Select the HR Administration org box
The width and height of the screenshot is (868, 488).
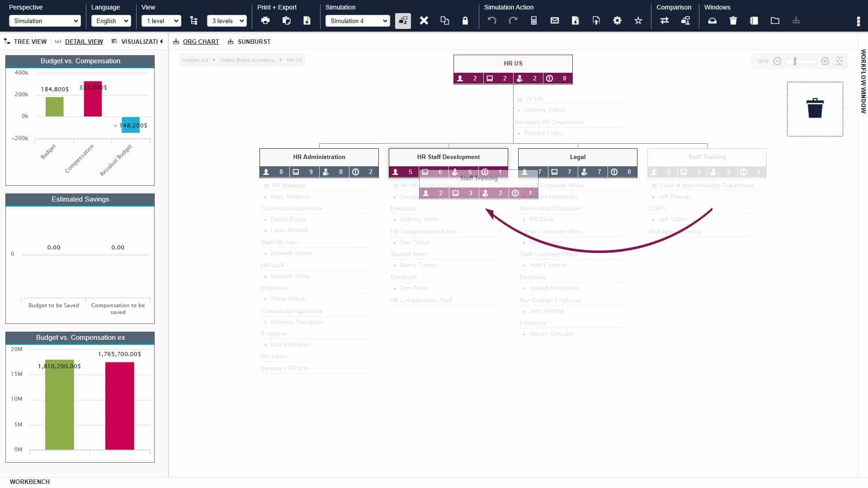click(319, 157)
